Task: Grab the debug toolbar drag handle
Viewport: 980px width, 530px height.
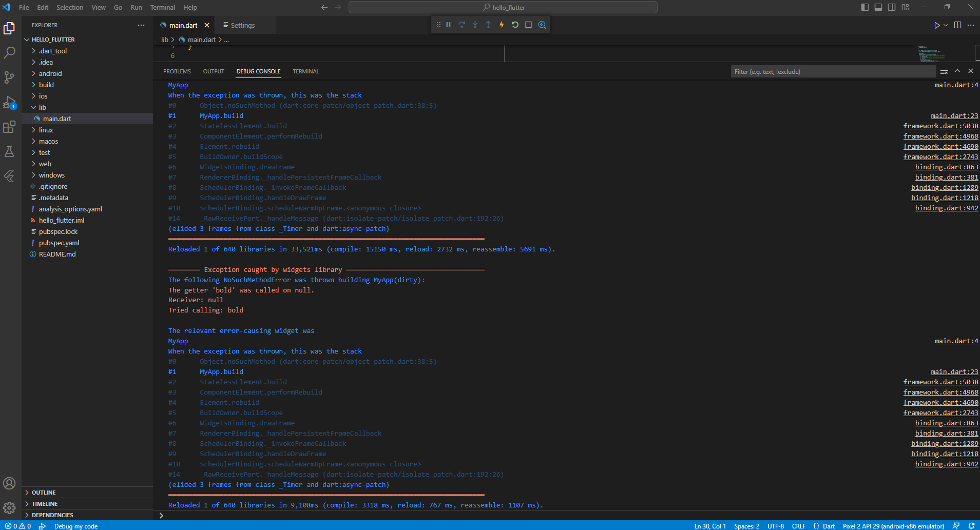Action: [x=438, y=25]
